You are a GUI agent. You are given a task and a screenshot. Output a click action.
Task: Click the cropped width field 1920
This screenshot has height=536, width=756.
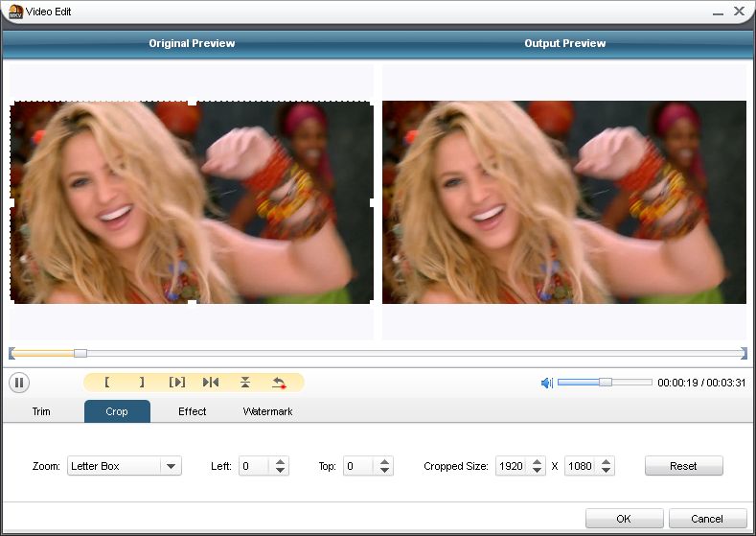point(512,466)
